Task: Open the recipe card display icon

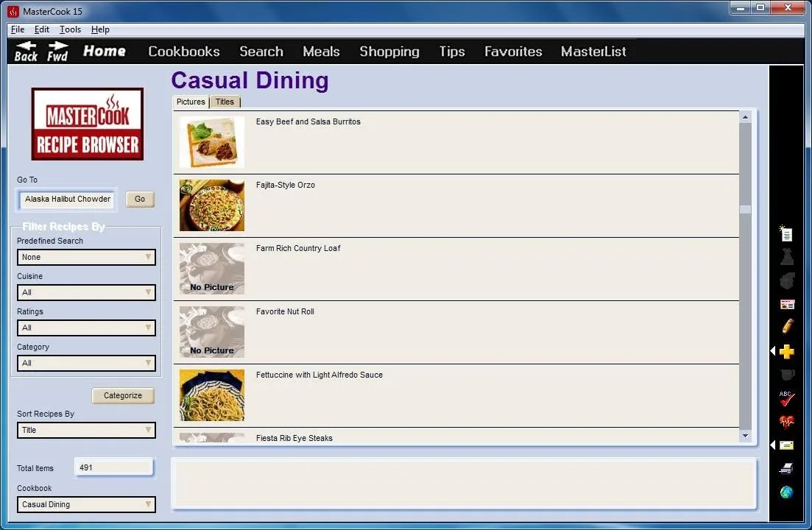Action: (x=786, y=303)
